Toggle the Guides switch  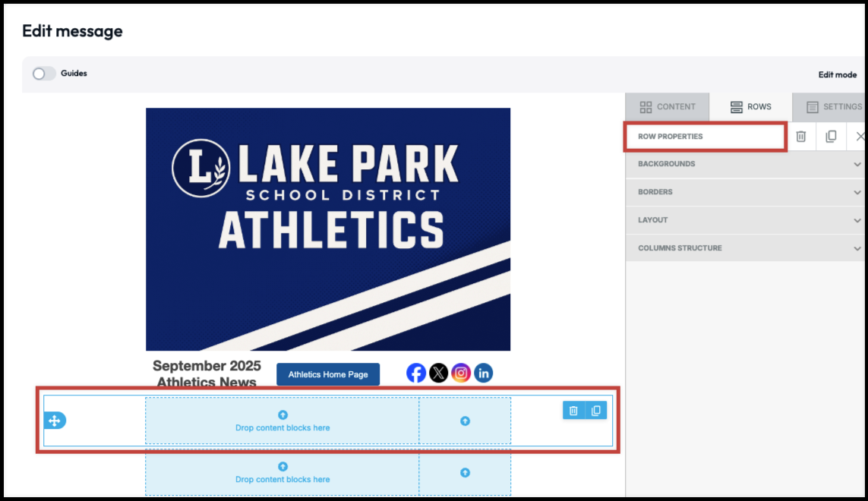[x=43, y=74]
